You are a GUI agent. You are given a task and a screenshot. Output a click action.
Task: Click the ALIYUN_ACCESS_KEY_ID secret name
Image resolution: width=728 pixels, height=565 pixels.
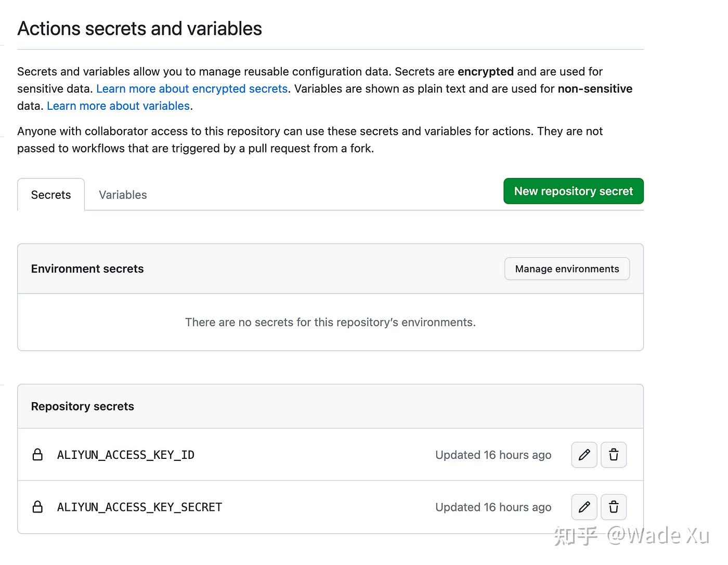(x=125, y=455)
